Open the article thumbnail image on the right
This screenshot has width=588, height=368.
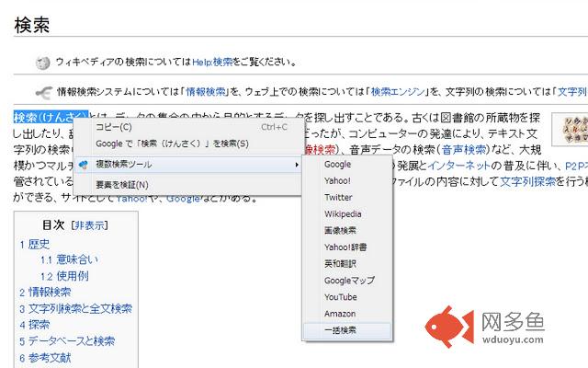tap(569, 132)
